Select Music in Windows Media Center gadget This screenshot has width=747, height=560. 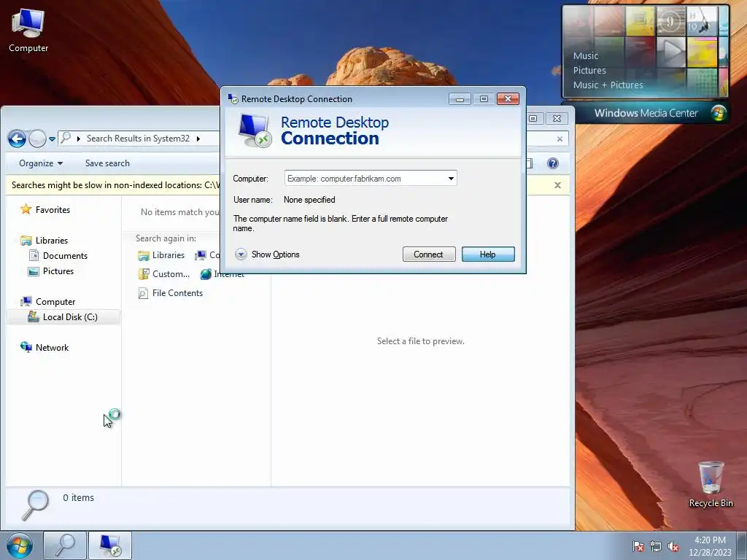tap(586, 55)
